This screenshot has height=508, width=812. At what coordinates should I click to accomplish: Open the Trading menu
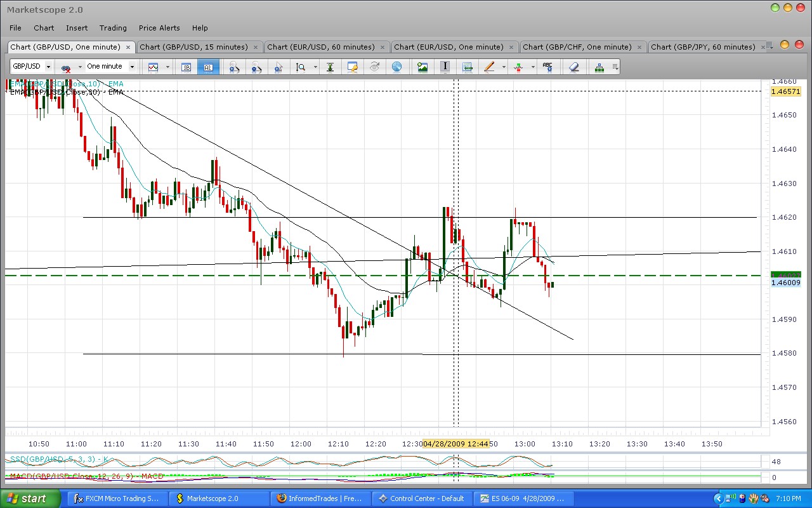[x=113, y=28]
